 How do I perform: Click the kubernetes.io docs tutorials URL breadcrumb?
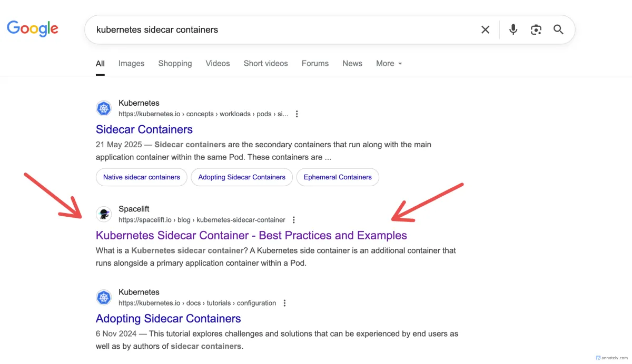[197, 303]
